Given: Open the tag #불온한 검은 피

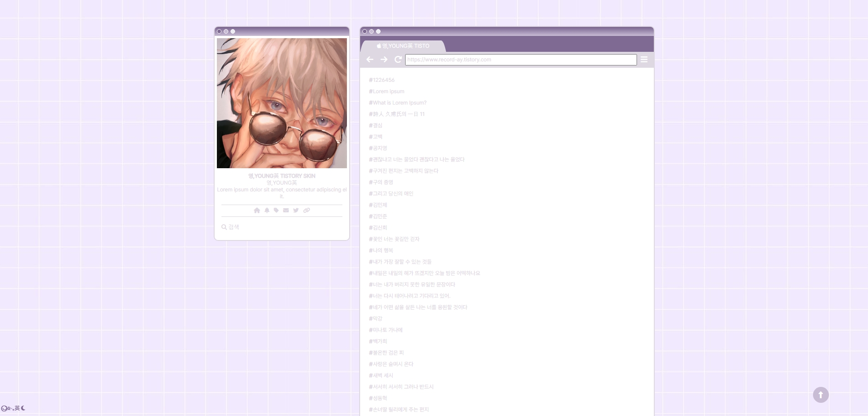Looking at the screenshot, I should pos(386,353).
